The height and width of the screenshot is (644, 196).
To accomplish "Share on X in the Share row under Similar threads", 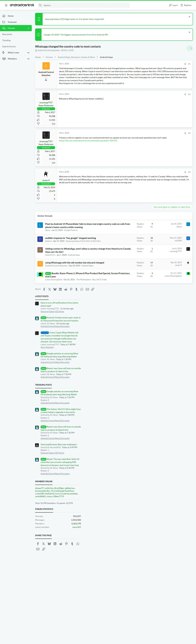I will tap(49, 289).
